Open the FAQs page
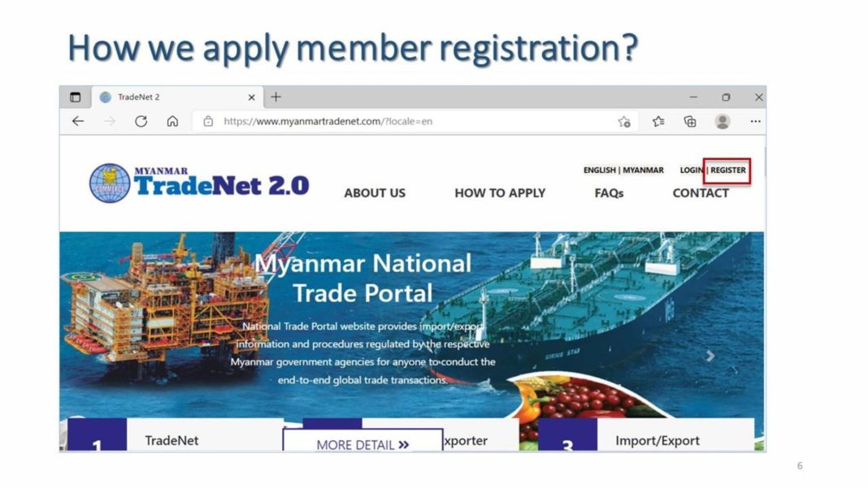The width and height of the screenshot is (868, 488). tap(609, 193)
